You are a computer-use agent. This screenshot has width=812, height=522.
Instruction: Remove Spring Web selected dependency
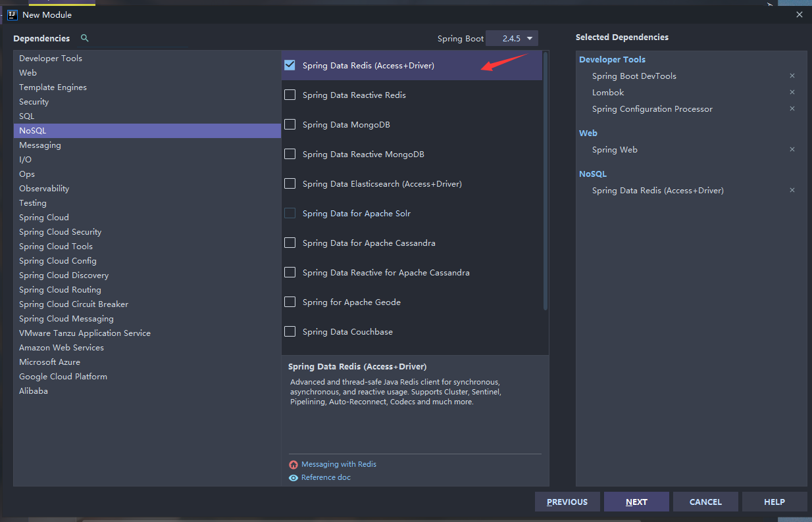(792, 149)
